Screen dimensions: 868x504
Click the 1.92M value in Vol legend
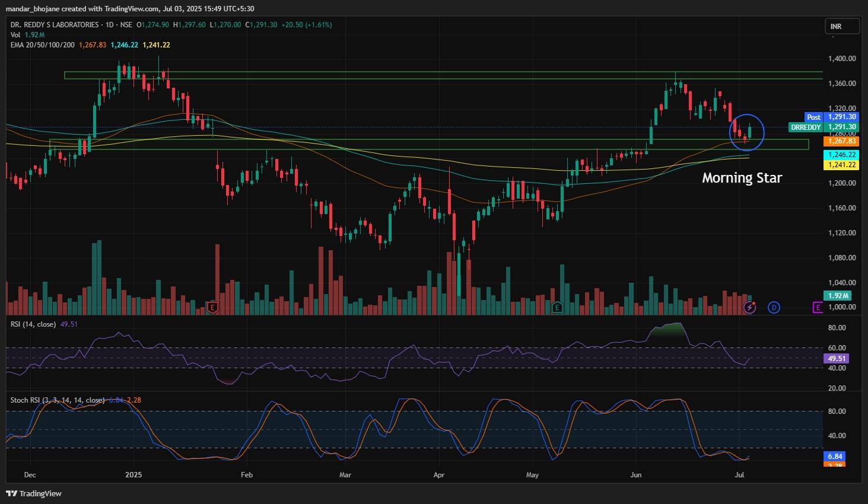[35, 35]
